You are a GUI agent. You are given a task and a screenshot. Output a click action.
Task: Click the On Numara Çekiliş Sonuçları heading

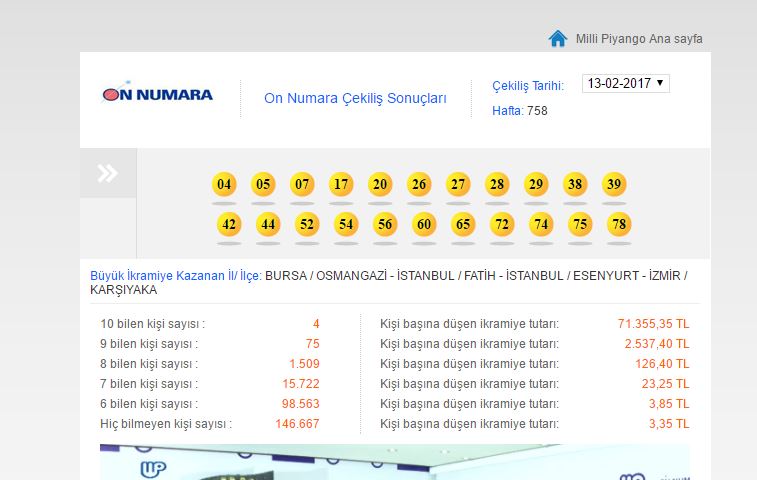[x=355, y=98]
